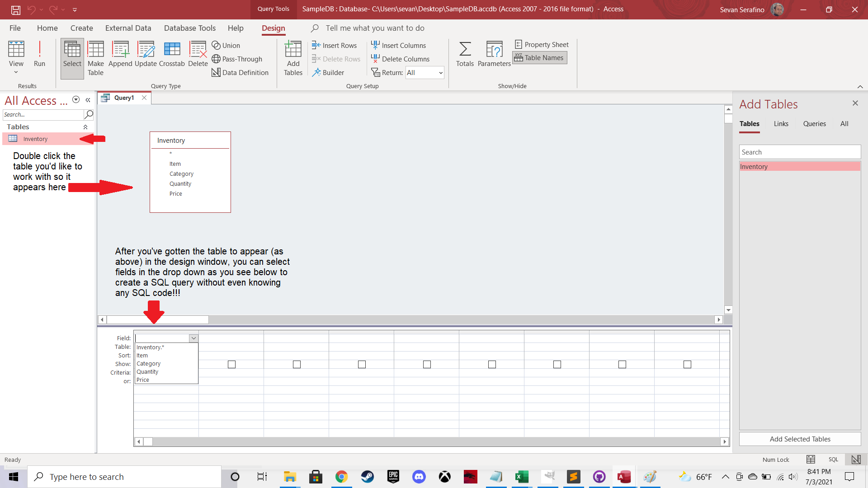Click Tell me what you want to do
868x488 pixels.
[x=375, y=28]
